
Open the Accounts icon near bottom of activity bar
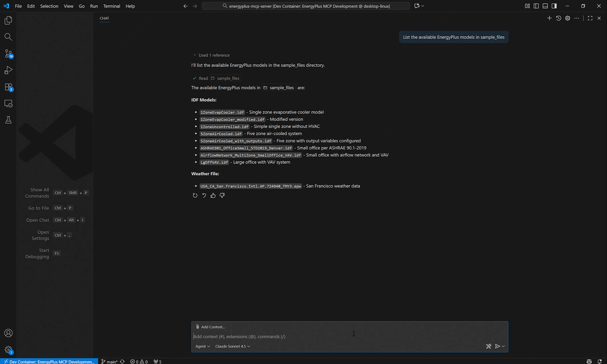(8, 333)
